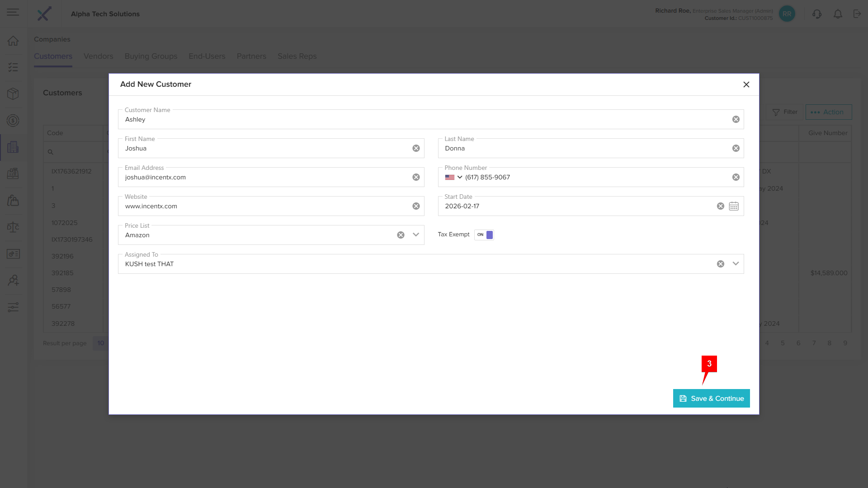Screen dimensions: 868x488
Task: Open the hamburger menu icon
Action: 13,12
